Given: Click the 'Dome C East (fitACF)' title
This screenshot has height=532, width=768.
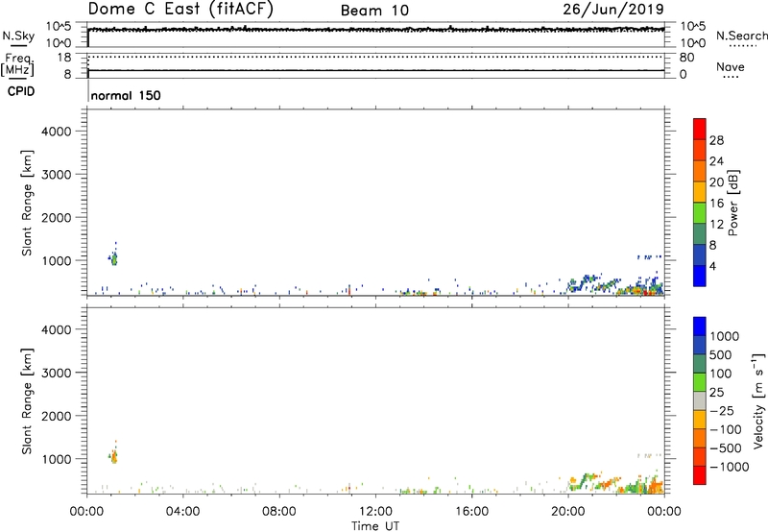Looking at the screenshot, I should (x=180, y=9).
